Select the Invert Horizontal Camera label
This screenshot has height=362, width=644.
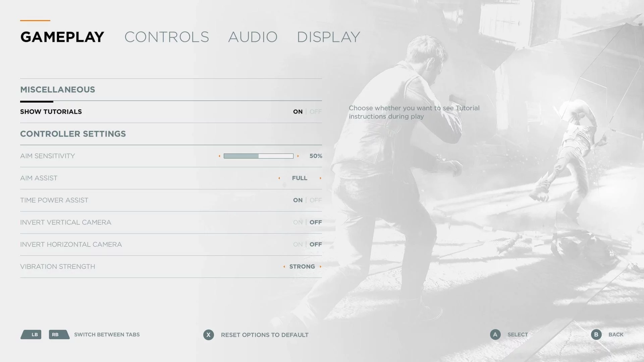coord(71,244)
